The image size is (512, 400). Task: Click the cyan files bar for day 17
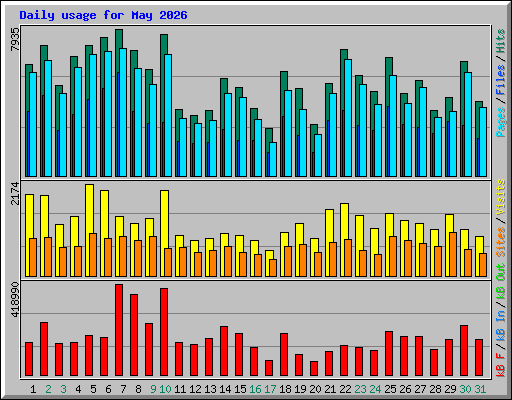[273, 159]
